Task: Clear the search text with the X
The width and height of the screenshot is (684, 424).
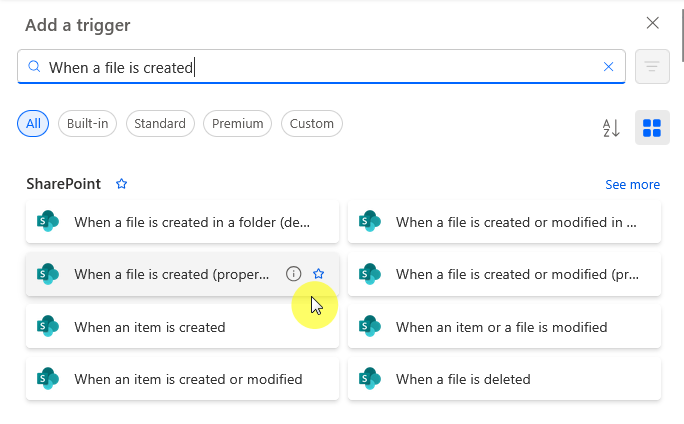Action: 608,67
